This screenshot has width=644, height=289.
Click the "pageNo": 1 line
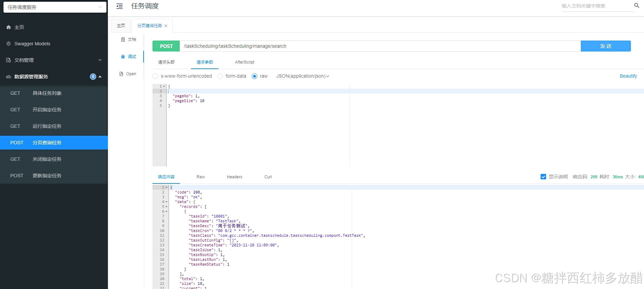pos(185,96)
